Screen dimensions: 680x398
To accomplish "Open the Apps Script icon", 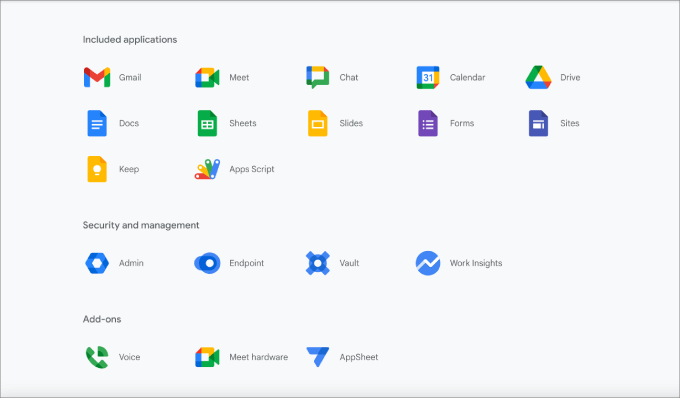I will tap(207, 169).
